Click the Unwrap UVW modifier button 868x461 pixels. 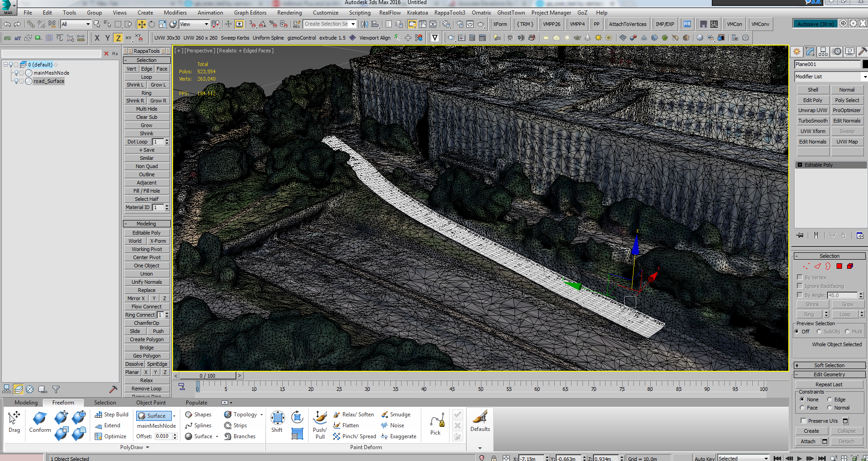pyautogui.click(x=812, y=110)
